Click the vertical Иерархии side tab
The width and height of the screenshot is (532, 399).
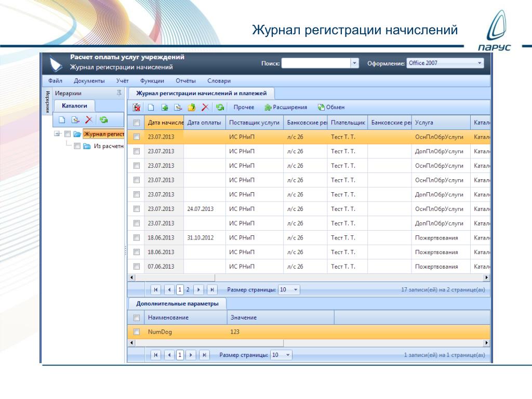click(x=47, y=102)
